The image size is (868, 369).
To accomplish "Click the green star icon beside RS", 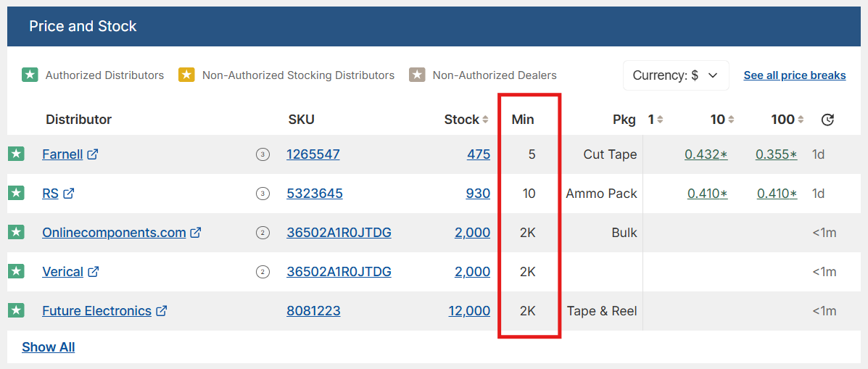I will click(16, 194).
